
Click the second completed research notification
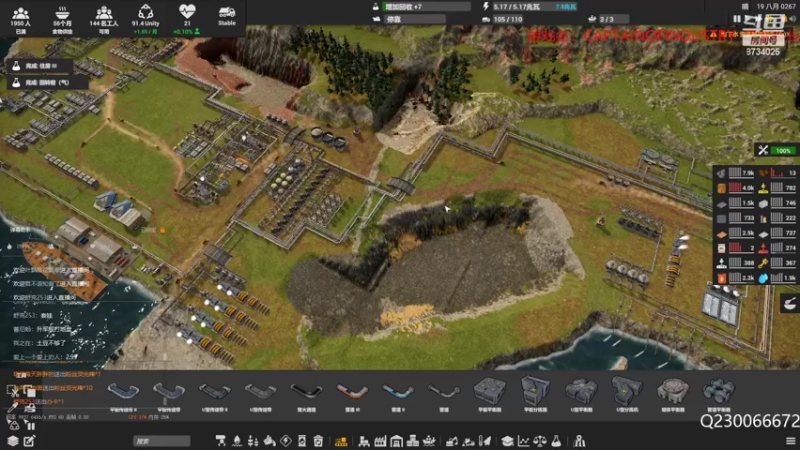47,82
